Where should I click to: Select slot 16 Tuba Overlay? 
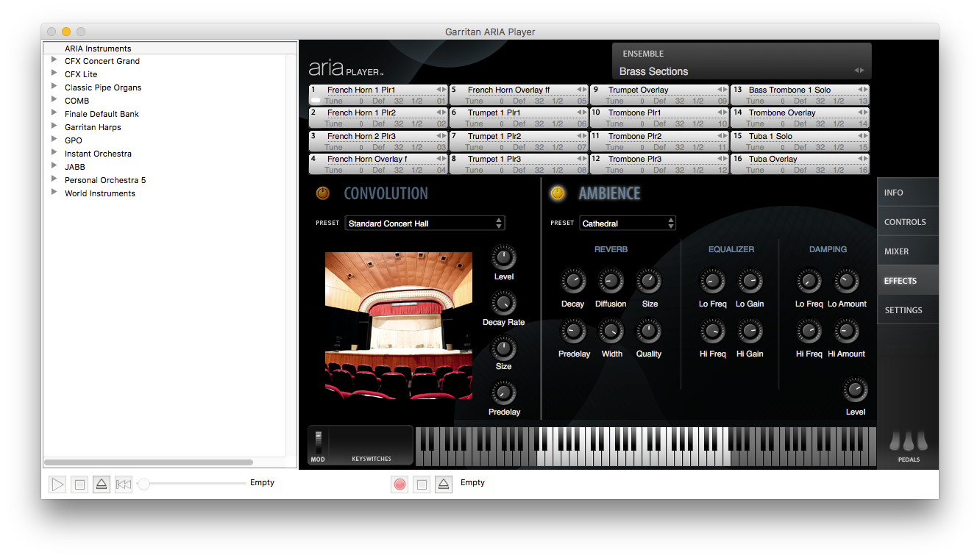[800, 164]
